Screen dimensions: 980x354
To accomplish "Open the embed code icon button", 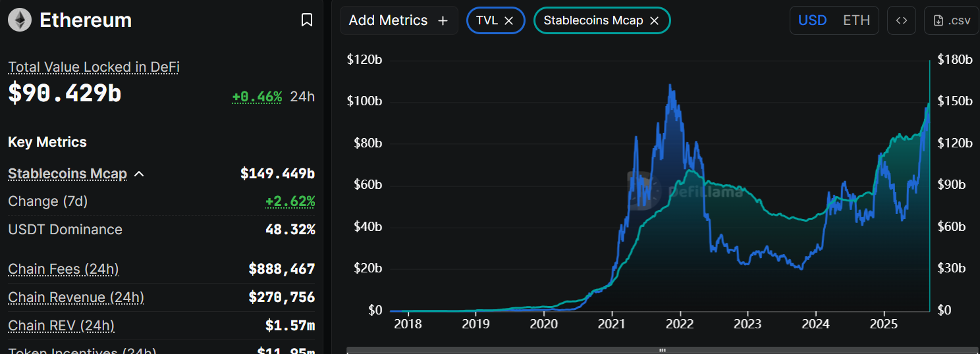I will tap(902, 20).
